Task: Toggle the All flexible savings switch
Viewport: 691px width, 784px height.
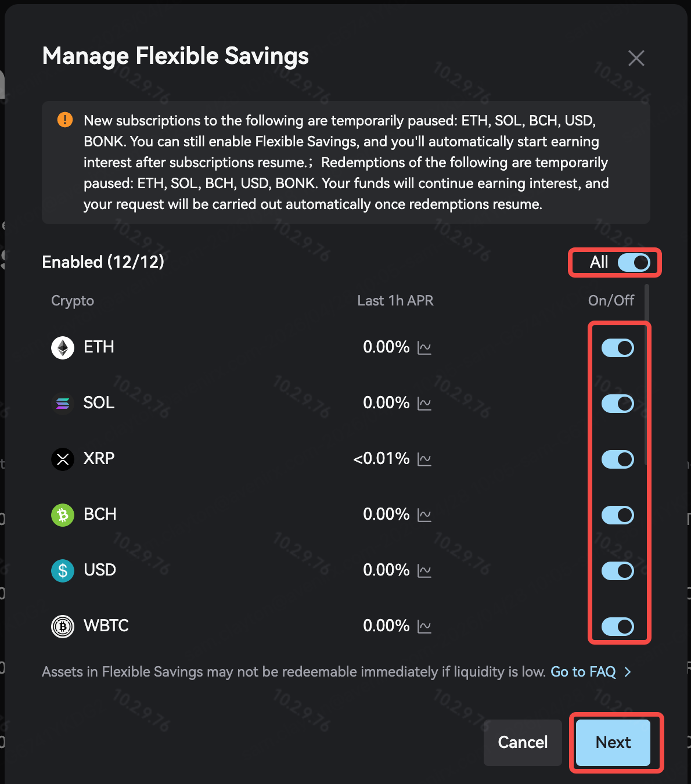Action: click(x=634, y=262)
